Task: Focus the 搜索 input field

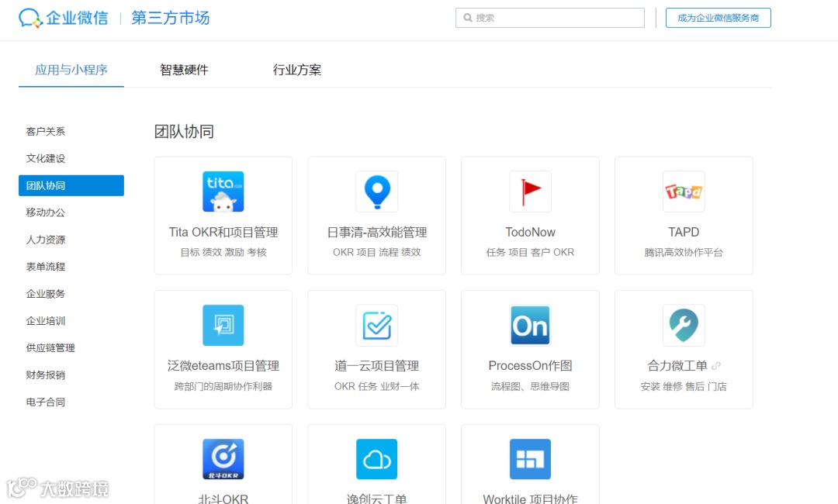Action: point(550,18)
